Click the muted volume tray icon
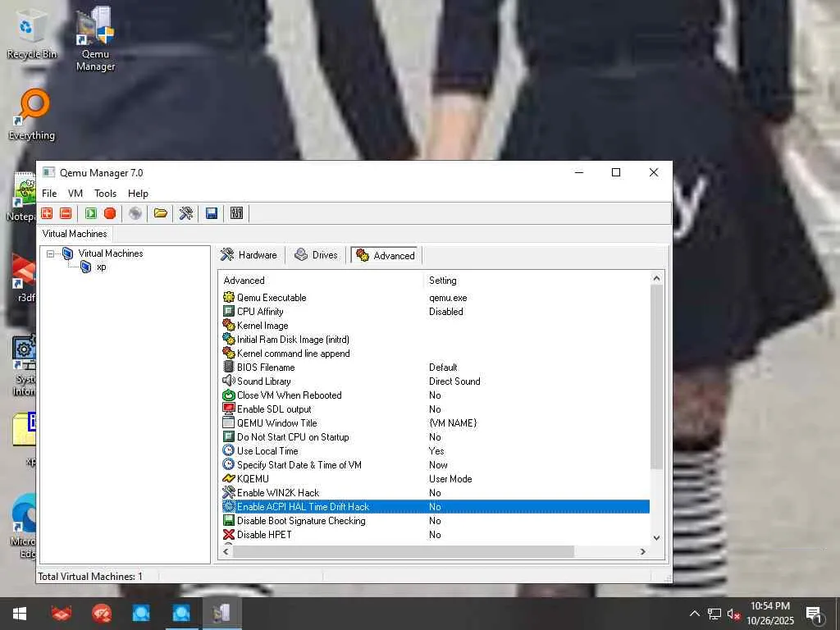Image resolution: width=840 pixels, height=630 pixels. tap(733, 614)
